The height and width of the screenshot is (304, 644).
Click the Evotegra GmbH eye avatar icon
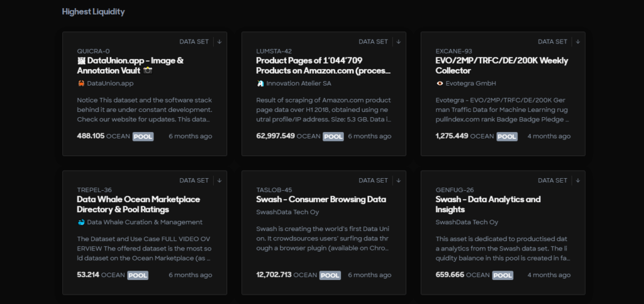click(x=440, y=83)
